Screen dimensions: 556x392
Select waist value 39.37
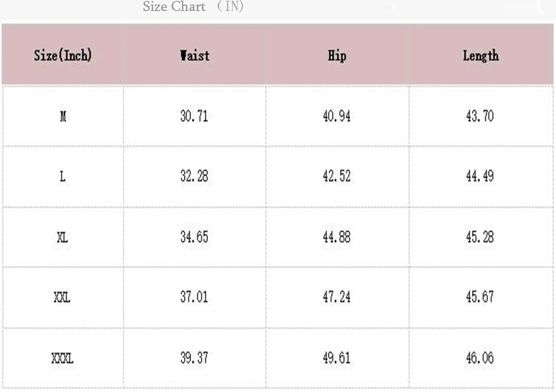click(194, 358)
